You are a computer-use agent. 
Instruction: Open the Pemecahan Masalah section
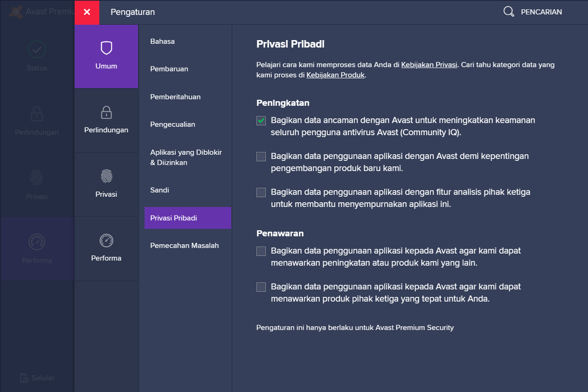(x=185, y=245)
